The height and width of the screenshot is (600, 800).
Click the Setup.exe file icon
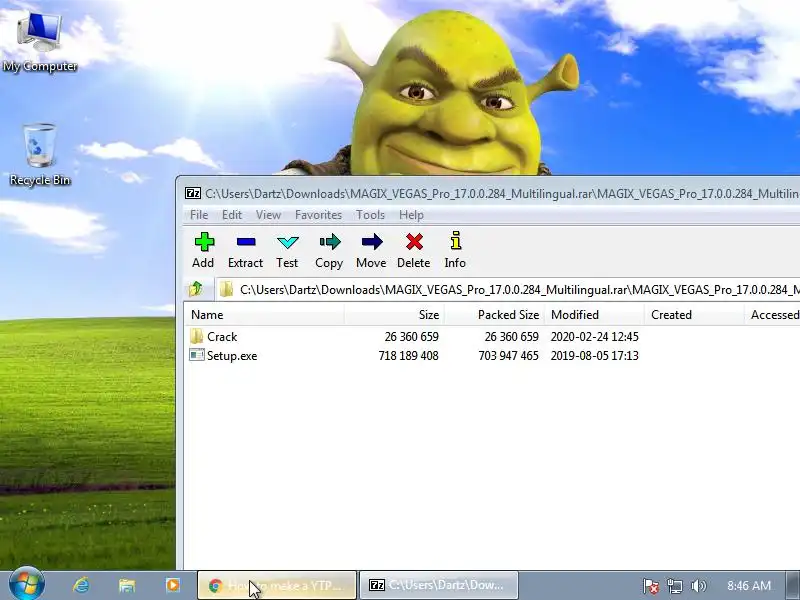pyautogui.click(x=196, y=355)
